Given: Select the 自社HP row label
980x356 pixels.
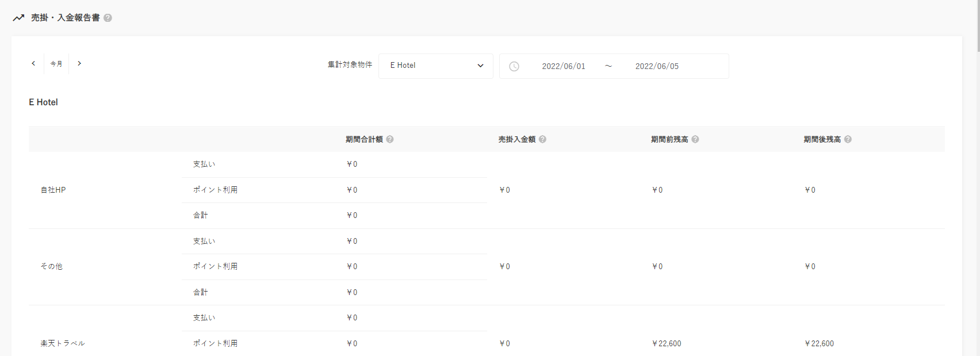Looking at the screenshot, I should click(53, 190).
